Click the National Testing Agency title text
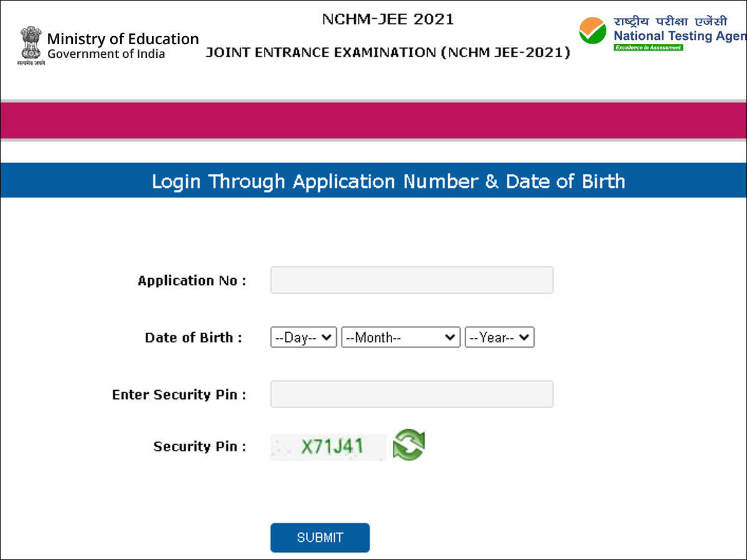The image size is (747, 560). point(680,35)
